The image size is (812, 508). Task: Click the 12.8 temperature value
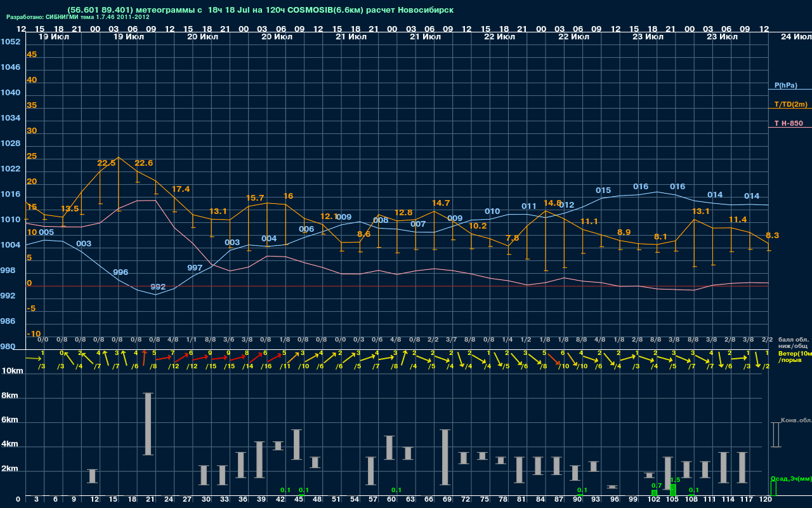click(x=403, y=213)
